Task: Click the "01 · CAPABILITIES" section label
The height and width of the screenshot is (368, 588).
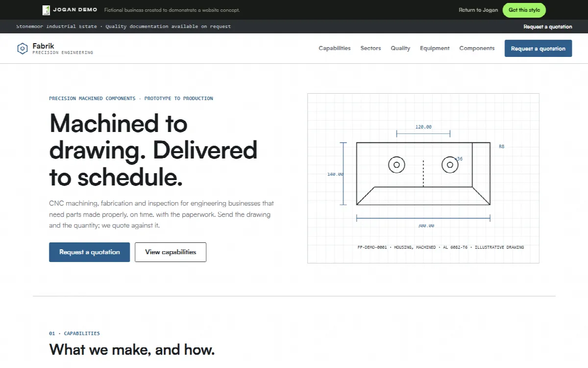Action: (x=74, y=333)
